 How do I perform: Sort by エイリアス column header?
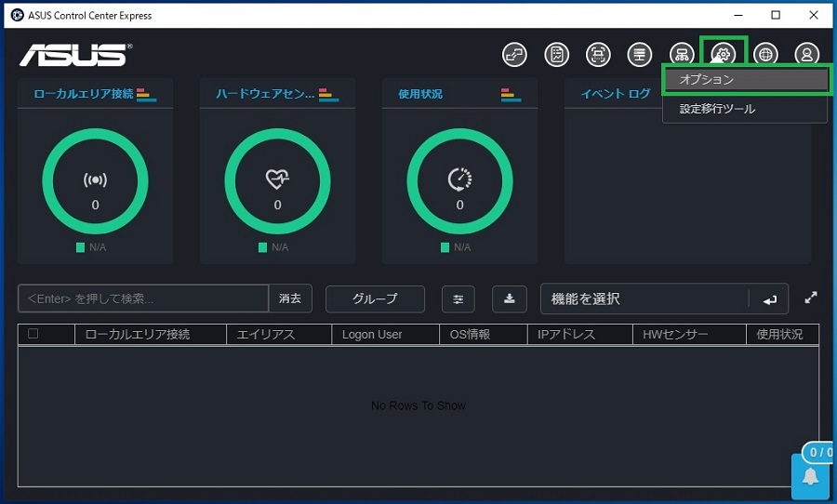tap(279, 334)
